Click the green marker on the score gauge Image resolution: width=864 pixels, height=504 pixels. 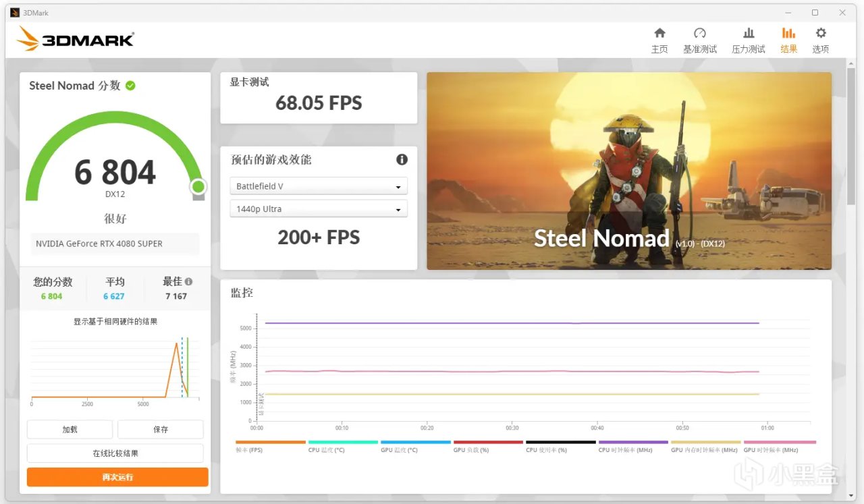click(198, 186)
